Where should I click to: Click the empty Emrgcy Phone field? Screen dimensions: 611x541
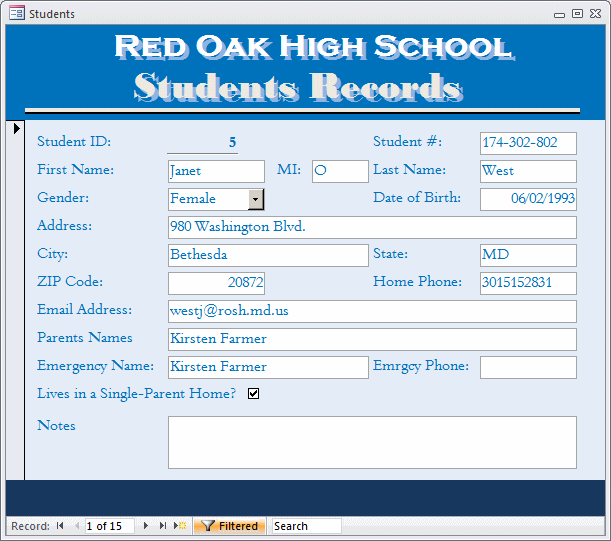[x=528, y=368]
